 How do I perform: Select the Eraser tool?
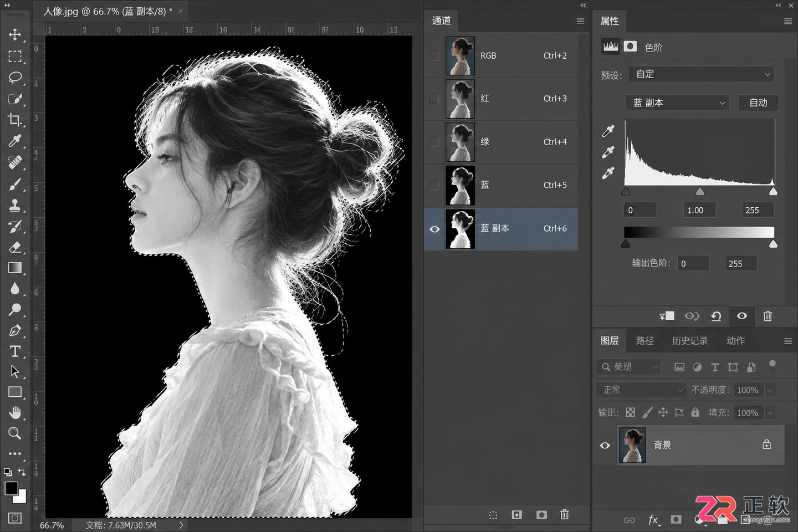click(x=15, y=247)
